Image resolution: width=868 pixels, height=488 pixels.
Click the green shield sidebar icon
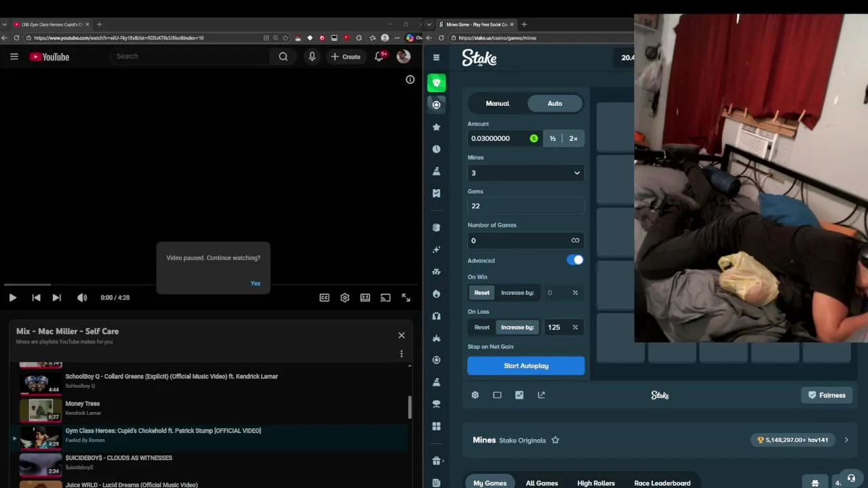[x=437, y=83]
